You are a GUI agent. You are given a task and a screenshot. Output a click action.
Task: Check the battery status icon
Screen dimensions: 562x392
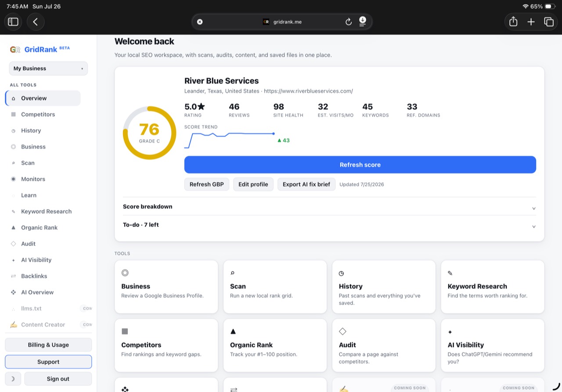tap(551, 7)
